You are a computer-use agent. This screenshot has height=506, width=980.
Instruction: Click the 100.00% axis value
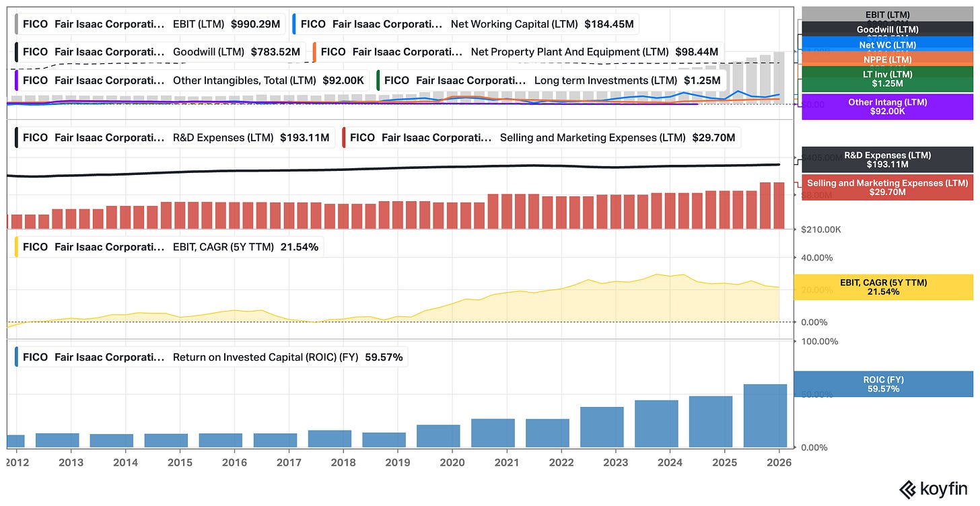point(819,341)
